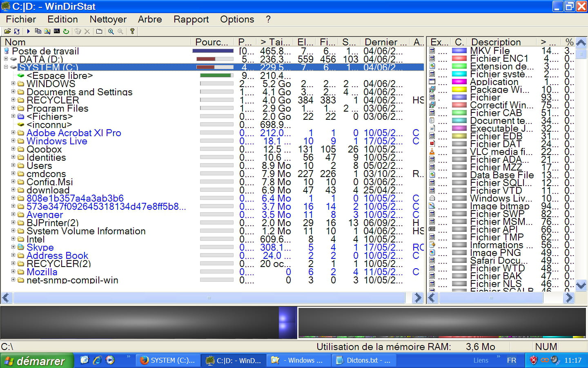Click the Recycle bin delete toolbar icon
Image resolution: width=588 pixels, height=368 pixels.
click(78, 31)
